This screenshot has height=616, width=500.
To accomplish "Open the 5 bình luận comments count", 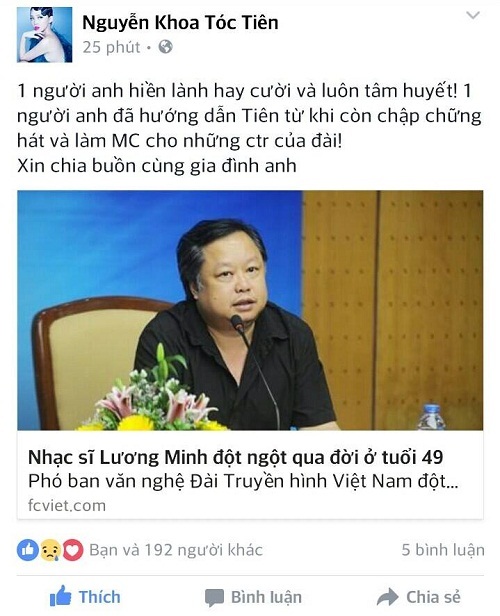I will click(x=443, y=550).
